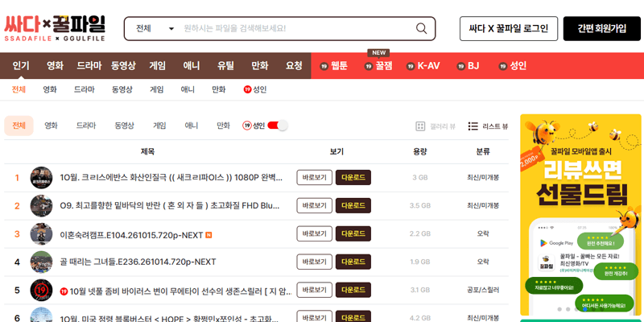Click the search input field
The image size is (644, 322).
click(x=295, y=28)
